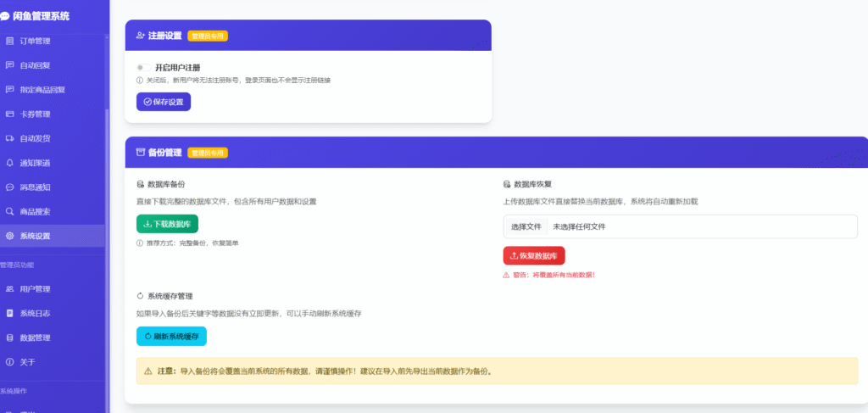
Task: Click the 订单管理 sidebar icon
Action: click(x=9, y=41)
